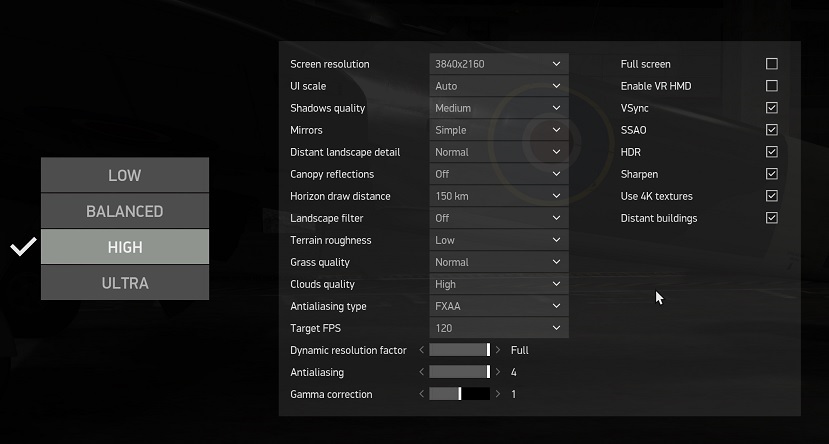Open the Target FPS dropdown
Viewport: 829px width, 444px height.
point(498,328)
